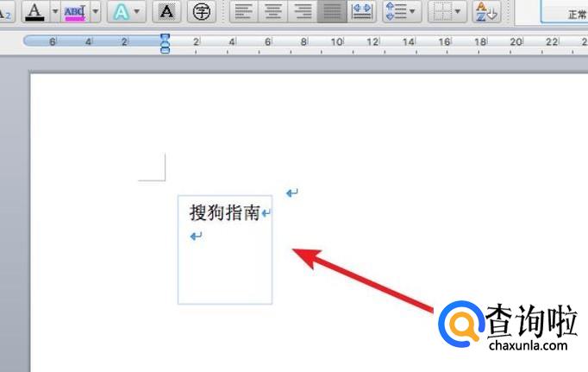588x372 pixels.
Task: Click the enclosed character 字 icon
Action: [x=202, y=11]
